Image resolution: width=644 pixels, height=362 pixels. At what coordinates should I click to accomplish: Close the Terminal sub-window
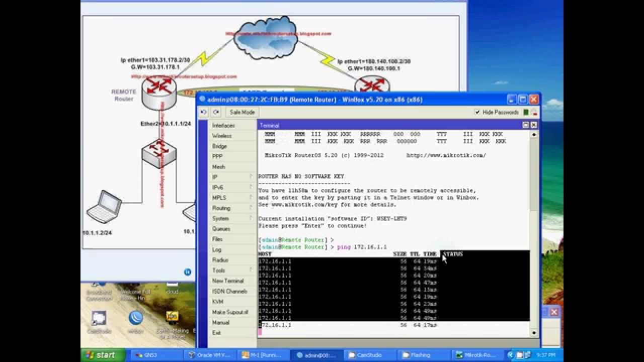(534, 125)
